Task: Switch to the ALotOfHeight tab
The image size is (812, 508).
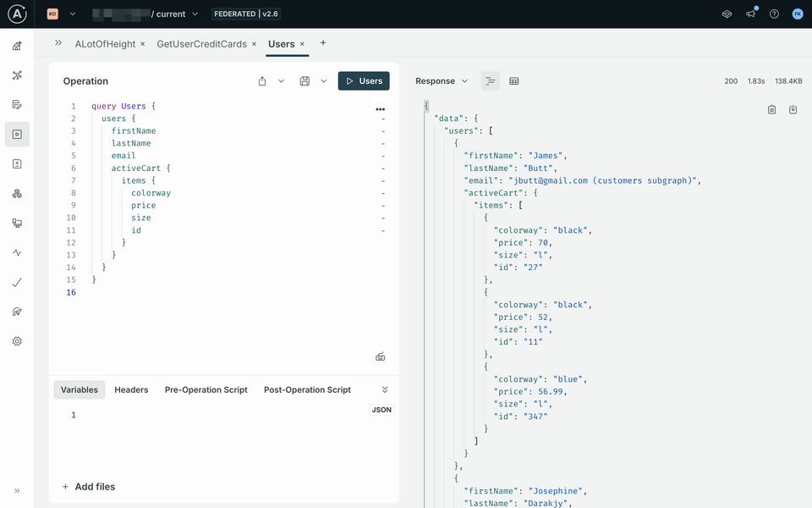Action: point(105,44)
